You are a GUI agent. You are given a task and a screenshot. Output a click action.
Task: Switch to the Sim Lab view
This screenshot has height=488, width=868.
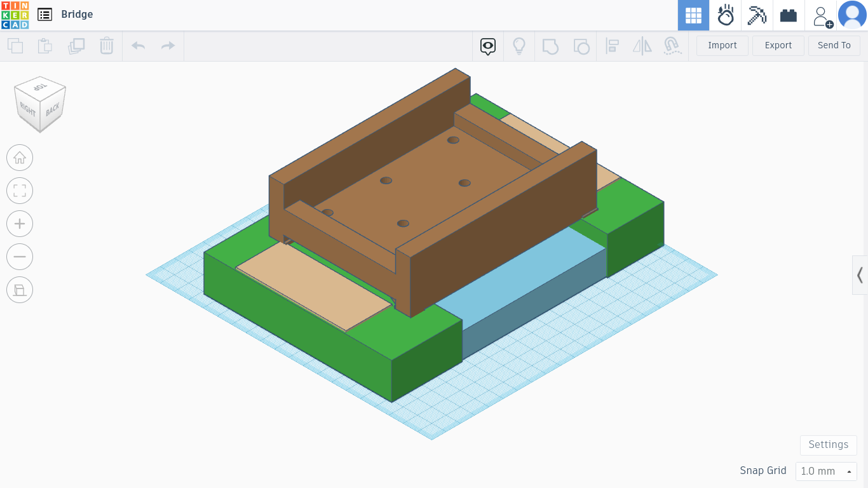[726, 15]
